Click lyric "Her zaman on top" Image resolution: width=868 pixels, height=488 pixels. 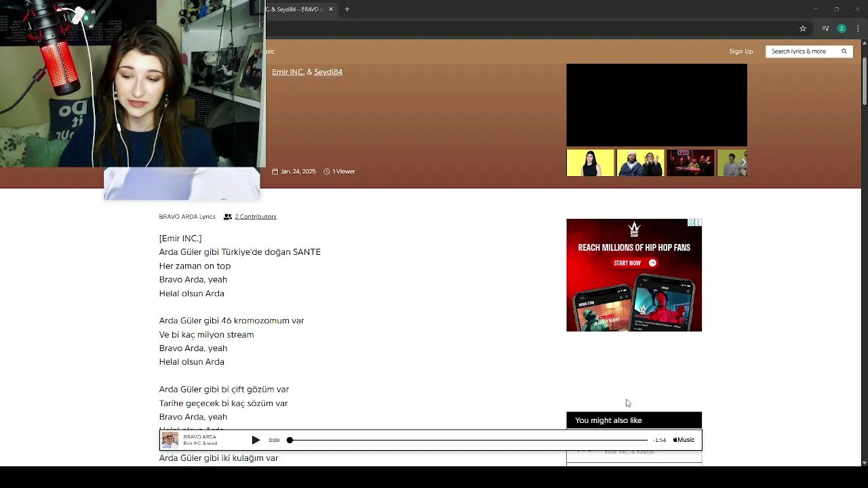click(x=195, y=266)
